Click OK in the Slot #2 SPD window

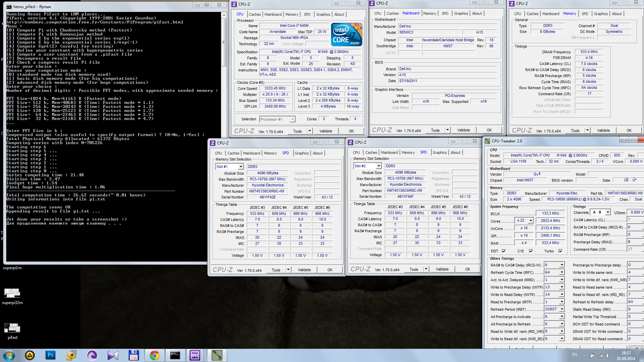tap(468, 269)
